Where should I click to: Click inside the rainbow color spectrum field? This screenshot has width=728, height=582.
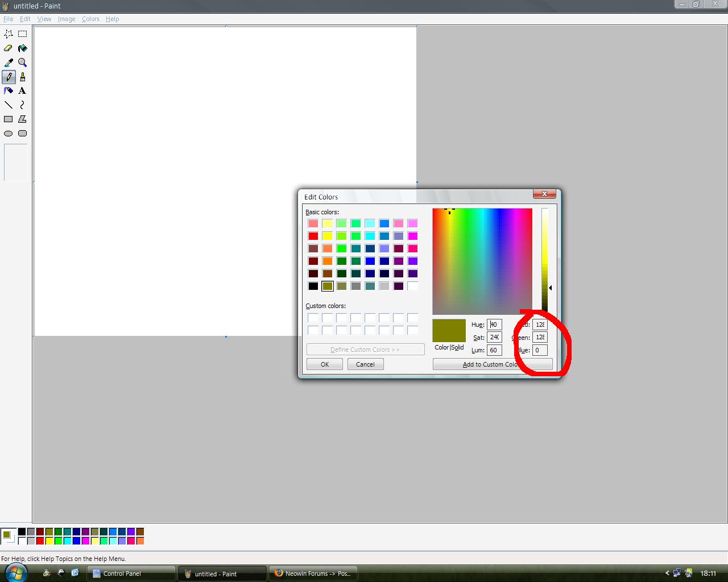click(x=482, y=261)
